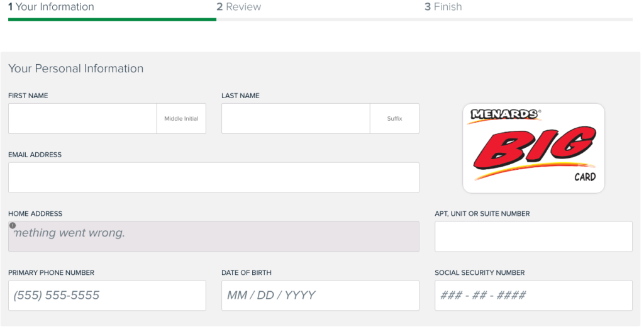Click the Your Personal Information heading

[76, 68]
